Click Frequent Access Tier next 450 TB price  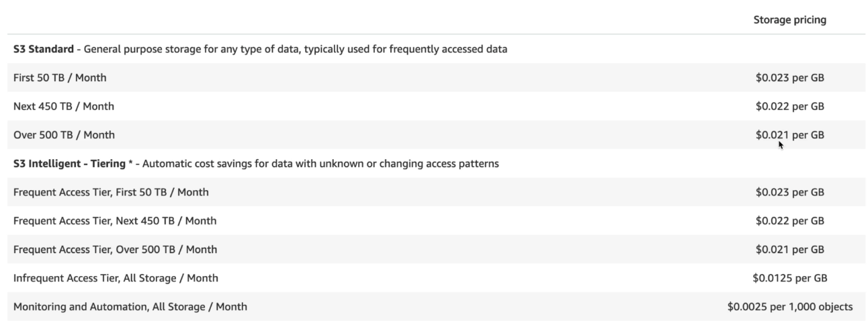point(789,221)
